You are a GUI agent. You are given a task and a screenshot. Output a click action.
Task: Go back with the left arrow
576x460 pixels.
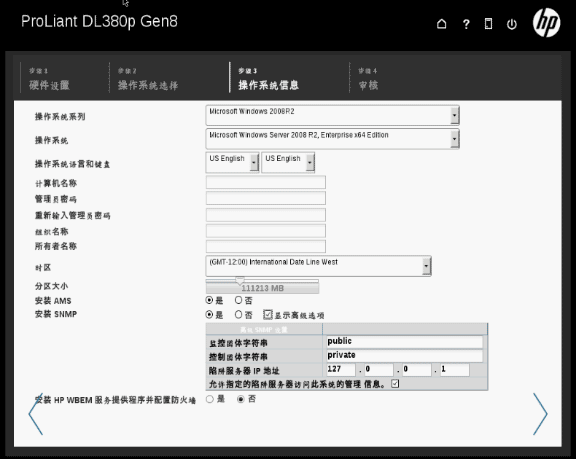(x=36, y=414)
